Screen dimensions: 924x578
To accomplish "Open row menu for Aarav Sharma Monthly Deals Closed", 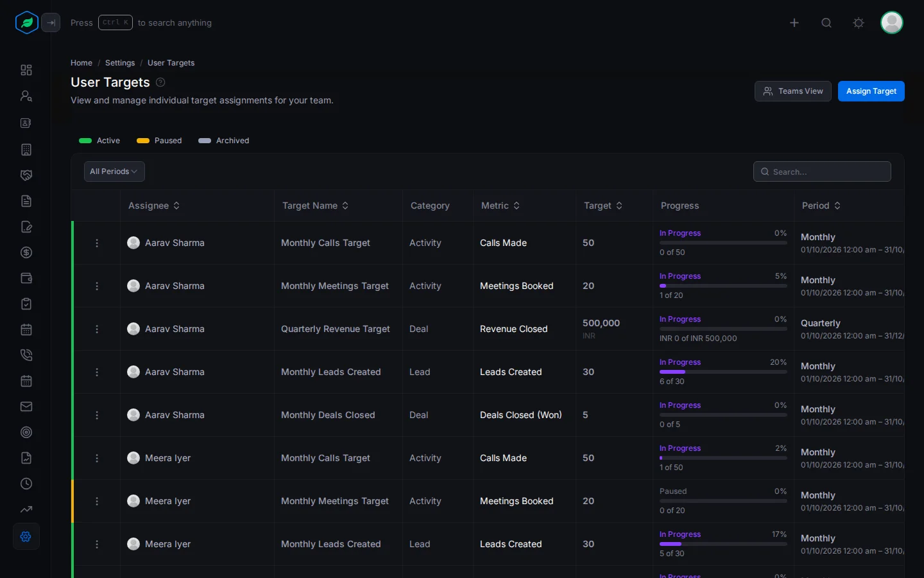I will pos(97,416).
